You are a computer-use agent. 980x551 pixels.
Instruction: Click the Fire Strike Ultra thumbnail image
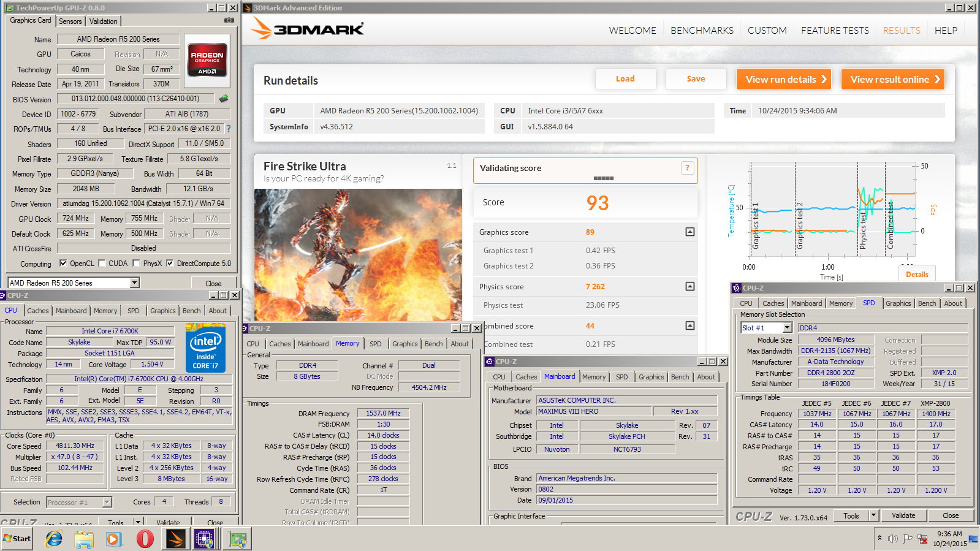coord(358,255)
